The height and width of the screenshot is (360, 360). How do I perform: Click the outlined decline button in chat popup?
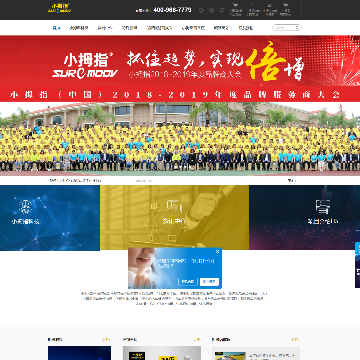coord(188,282)
